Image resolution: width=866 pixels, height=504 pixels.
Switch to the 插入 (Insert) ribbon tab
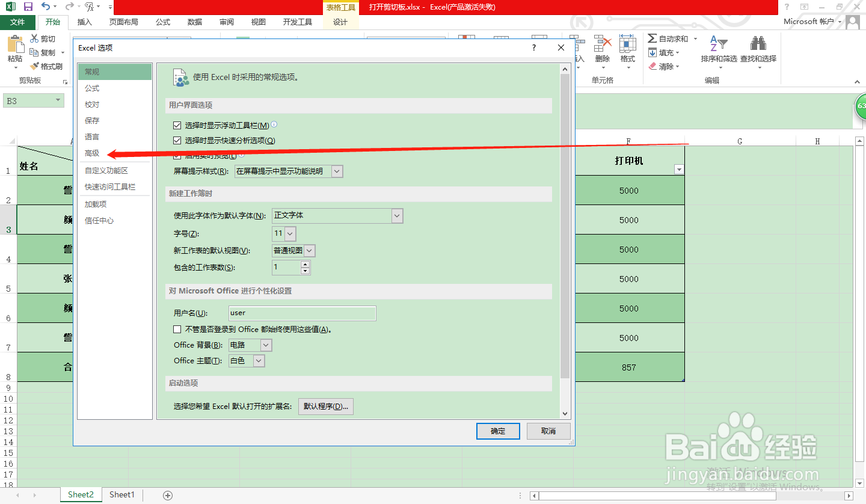tap(85, 22)
